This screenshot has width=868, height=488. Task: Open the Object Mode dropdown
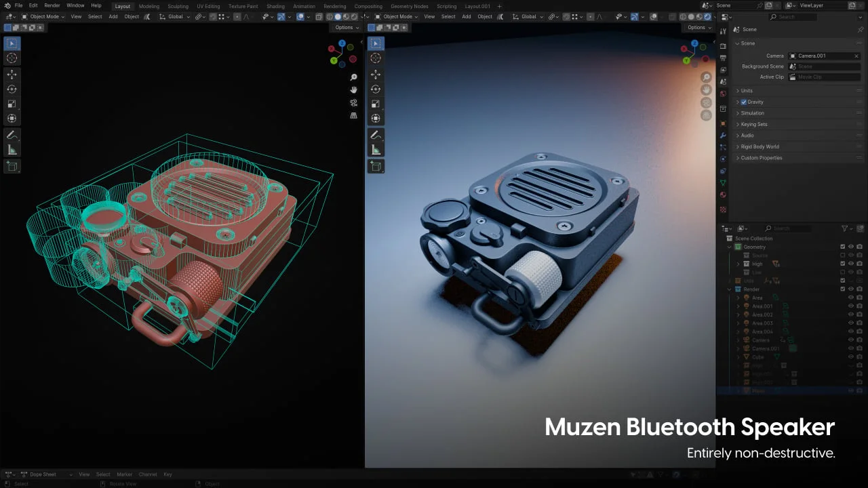[x=44, y=16]
